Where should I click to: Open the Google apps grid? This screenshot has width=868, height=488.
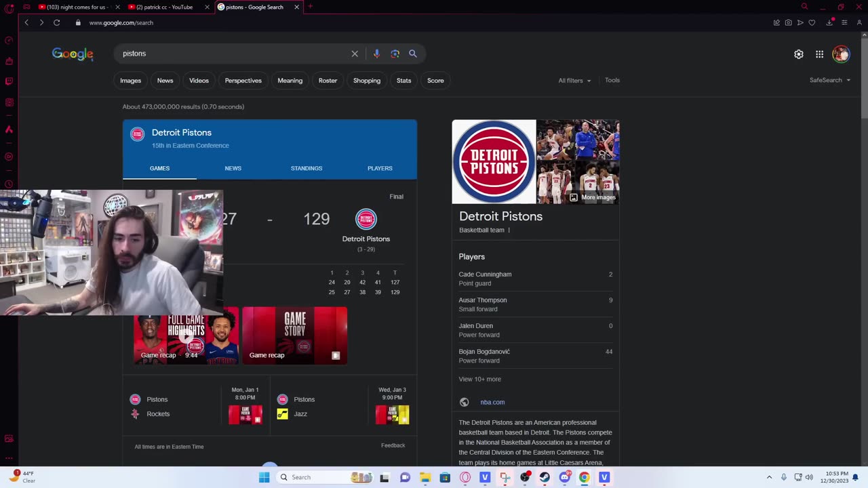pyautogui.click(x=819, y=54)
